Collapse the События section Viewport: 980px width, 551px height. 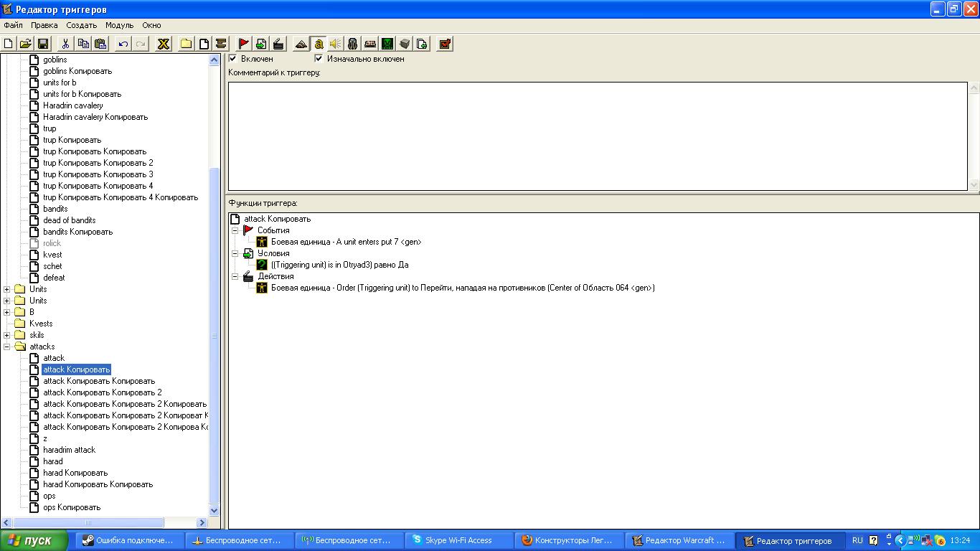coord(235,230)
